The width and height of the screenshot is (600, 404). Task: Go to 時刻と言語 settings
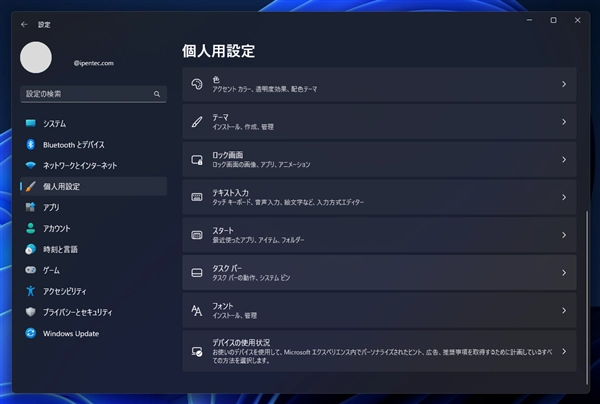(x=93, y=249)
